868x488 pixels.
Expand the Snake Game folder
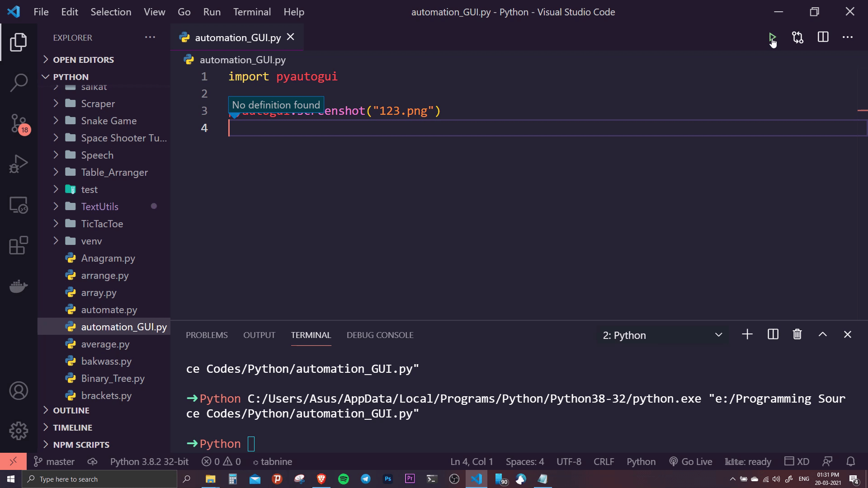click(x=108, y=121)
